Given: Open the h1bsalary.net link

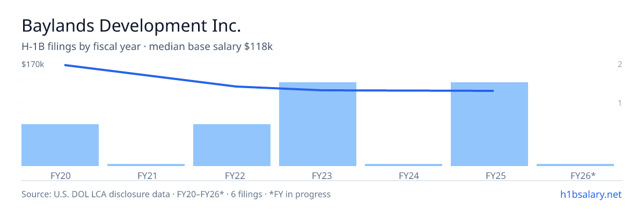Looking at the screenshot, I should coord(590,194).
